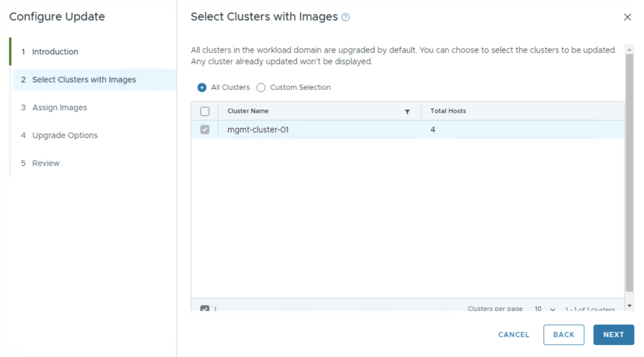Sort by the Total Hosts column header

coord(448,111)
